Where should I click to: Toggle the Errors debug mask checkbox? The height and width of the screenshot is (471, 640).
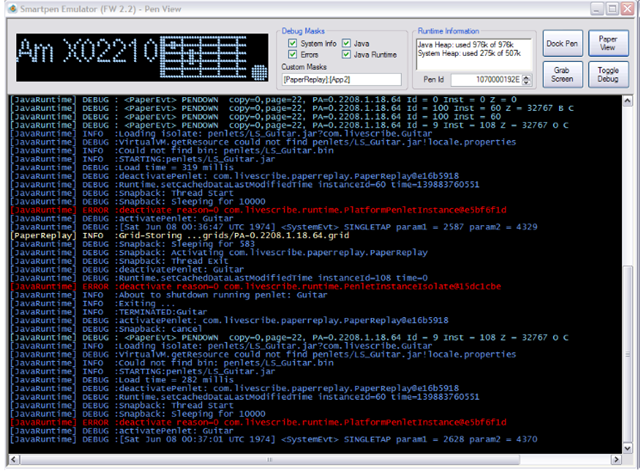click(x=293, y=54)
